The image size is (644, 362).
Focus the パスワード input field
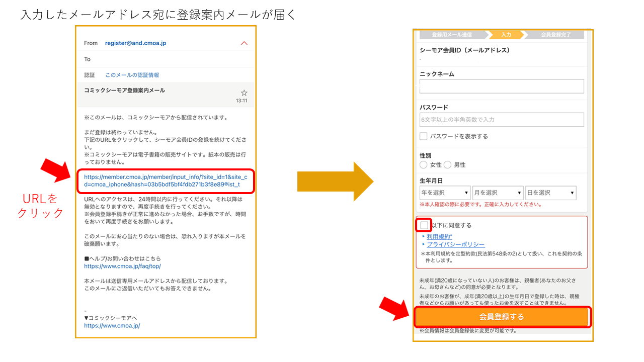click(501, 120)
